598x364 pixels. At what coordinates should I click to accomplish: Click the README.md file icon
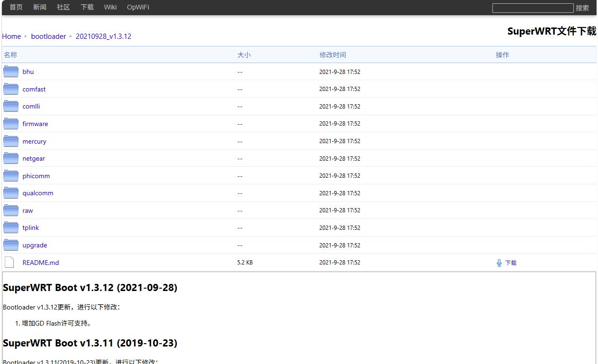[9, 263]
